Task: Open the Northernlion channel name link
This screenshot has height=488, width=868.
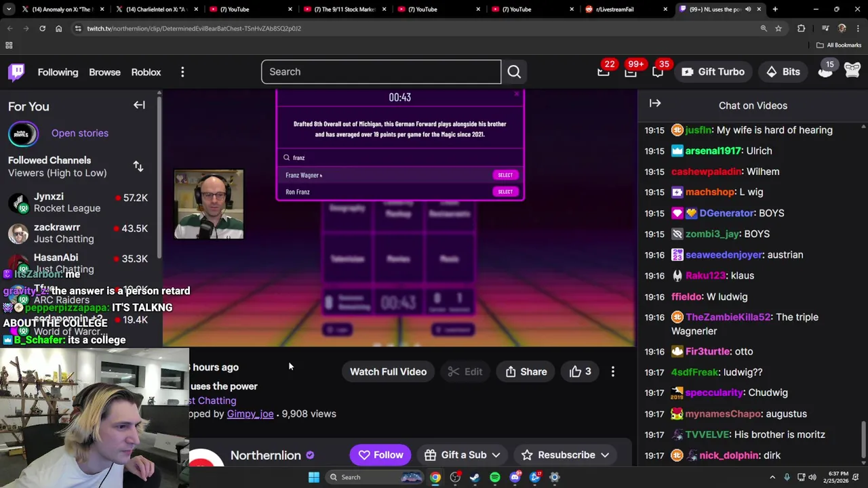Action: (x=266, y=455)
